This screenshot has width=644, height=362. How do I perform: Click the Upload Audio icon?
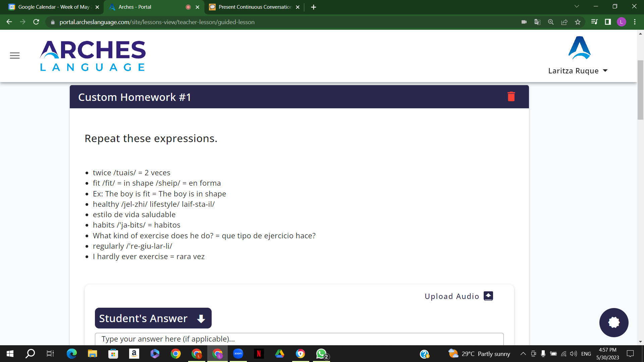click(488, 296)
